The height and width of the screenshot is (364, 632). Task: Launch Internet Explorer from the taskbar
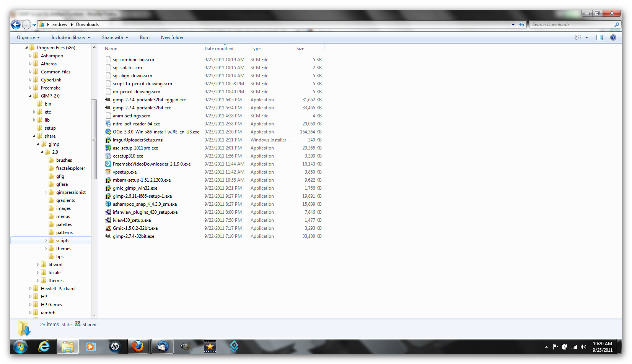pos(44,347)
